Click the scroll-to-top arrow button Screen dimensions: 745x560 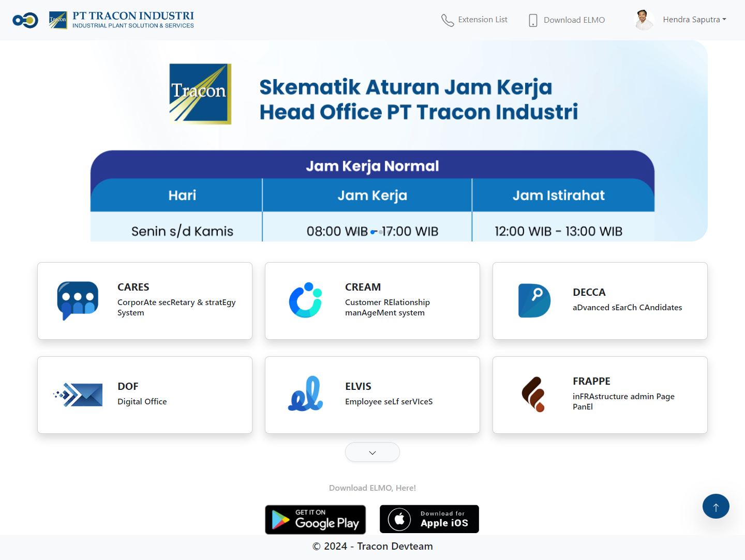[x=716, y=506]
